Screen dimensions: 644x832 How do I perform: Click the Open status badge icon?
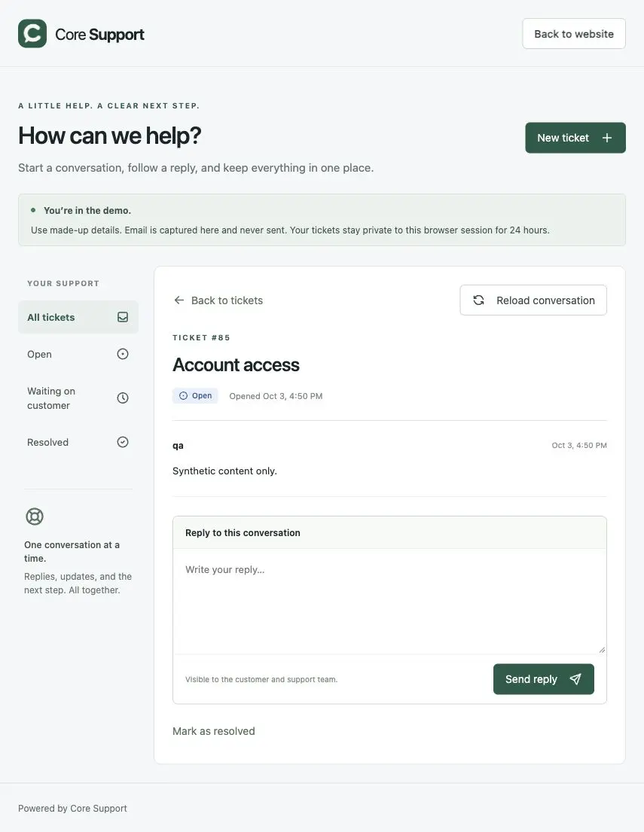coord(183,396)
